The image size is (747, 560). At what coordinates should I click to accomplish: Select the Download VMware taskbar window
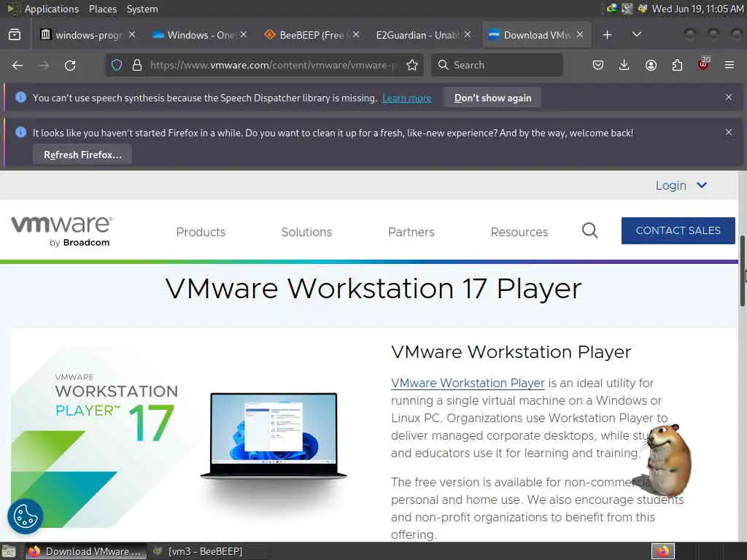[x=87, y=551]
